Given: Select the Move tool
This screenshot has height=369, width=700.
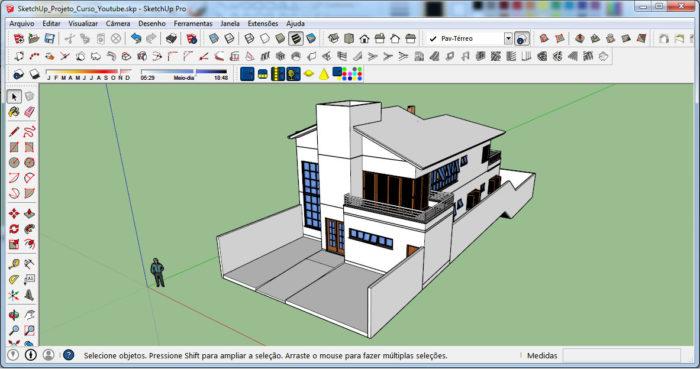Looking at the screenshot, I should [x=14, y=213].
